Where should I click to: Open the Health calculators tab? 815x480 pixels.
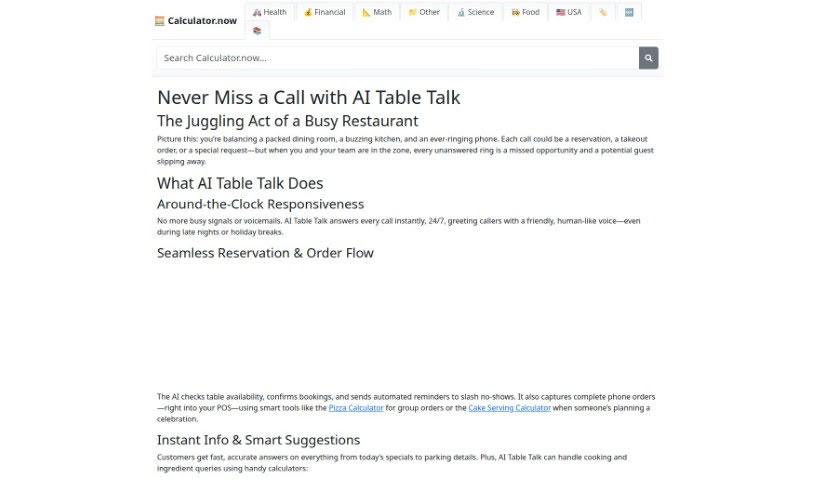pos(270,12)
